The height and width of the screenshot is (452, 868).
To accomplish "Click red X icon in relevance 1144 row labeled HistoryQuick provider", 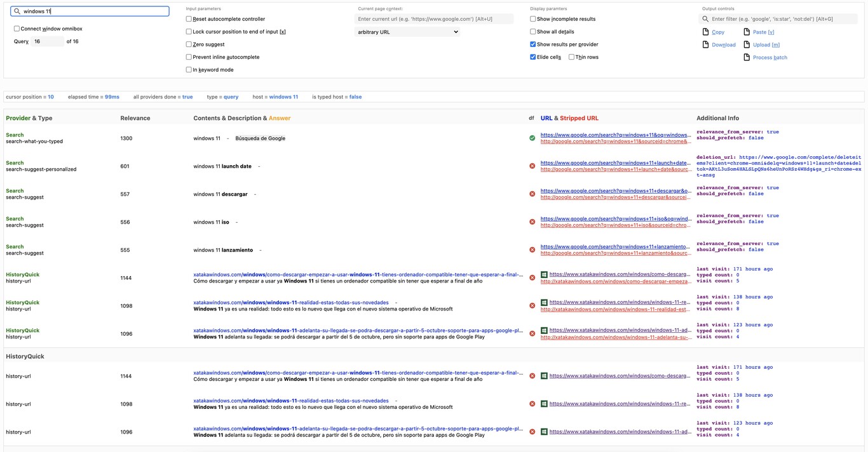I will 532,277.
